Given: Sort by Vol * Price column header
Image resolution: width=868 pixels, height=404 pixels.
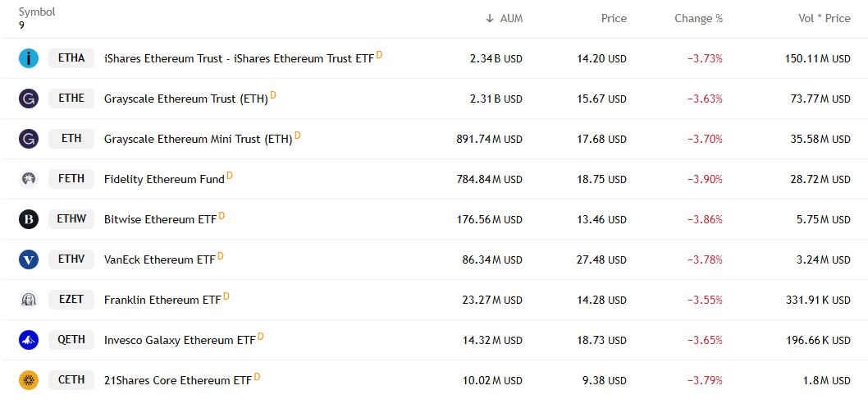Looking at the screenshot, I should [x=825, y=18].
